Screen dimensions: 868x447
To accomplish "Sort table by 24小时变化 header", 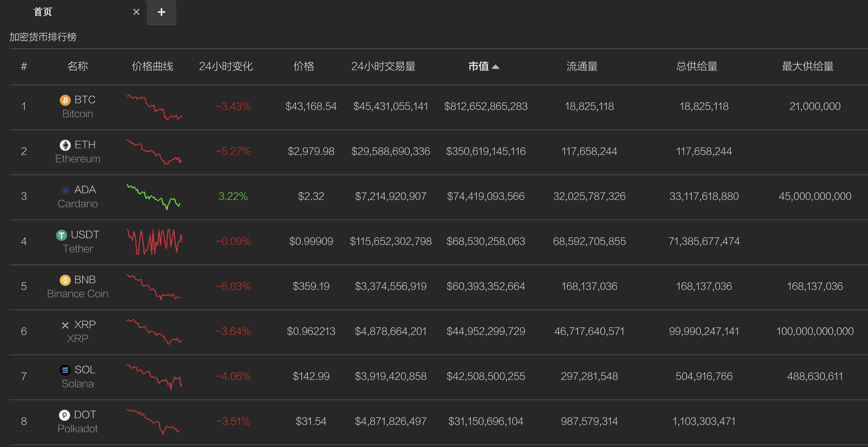I will tap(226, 66).
